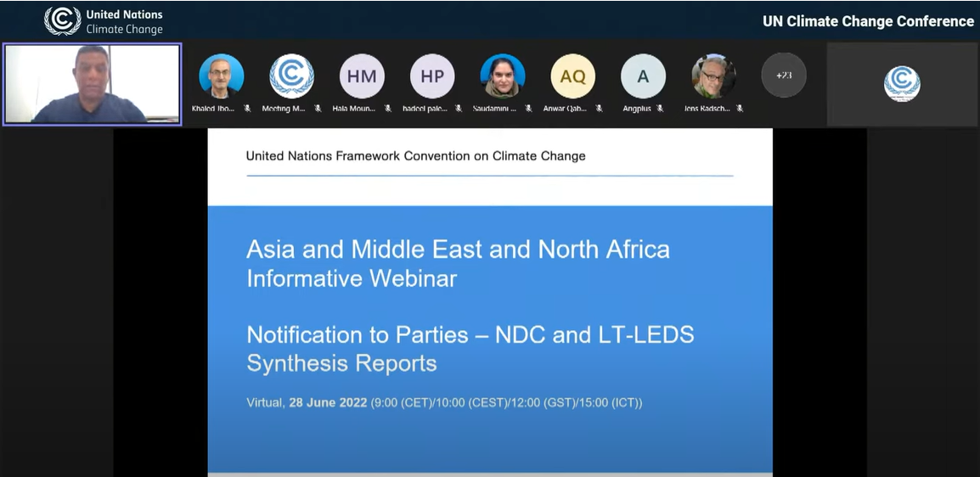Click the UN Climate Change logo emblem
Image resolution: width=980 pixels, height=477 pixels.
63,20
